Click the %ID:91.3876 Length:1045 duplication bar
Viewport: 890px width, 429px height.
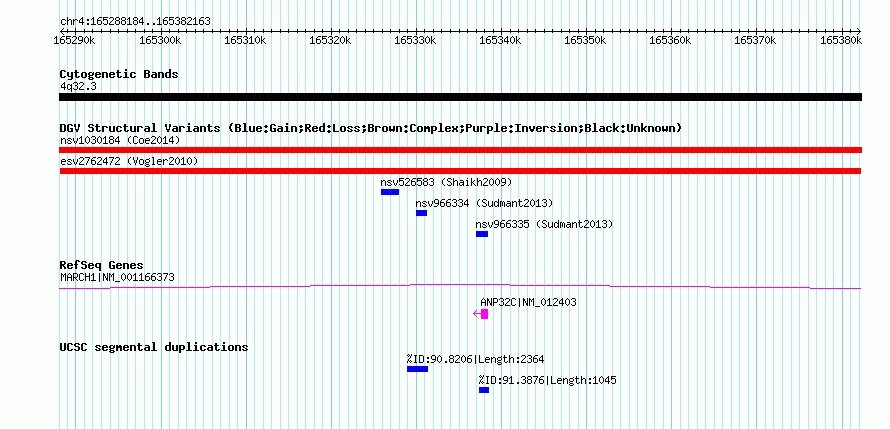484,390
